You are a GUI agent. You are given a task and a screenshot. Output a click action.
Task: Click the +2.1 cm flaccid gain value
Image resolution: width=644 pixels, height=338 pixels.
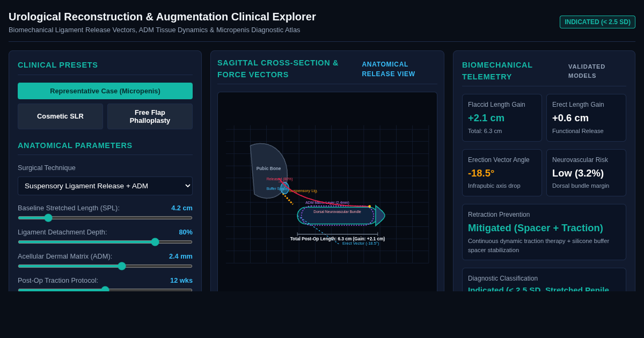pos(486,118)
